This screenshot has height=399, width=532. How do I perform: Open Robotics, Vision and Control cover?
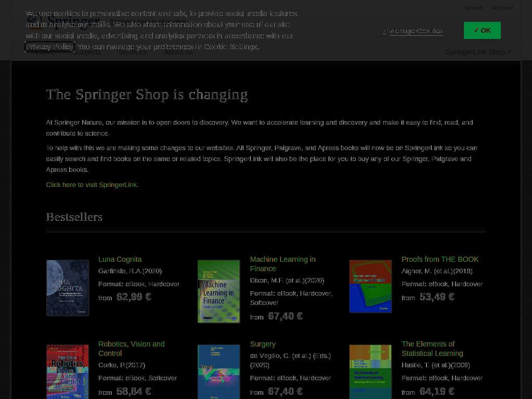[x=68, y=372]
